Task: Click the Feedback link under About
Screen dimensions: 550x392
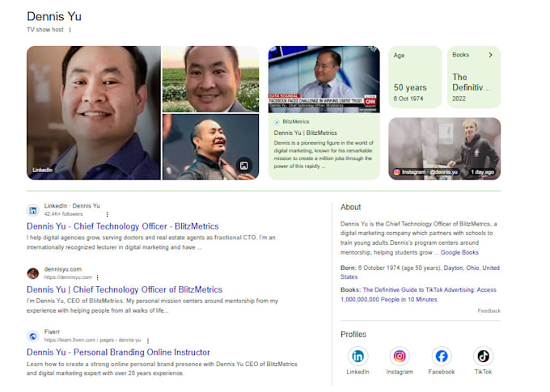Action: click(489, 311)
